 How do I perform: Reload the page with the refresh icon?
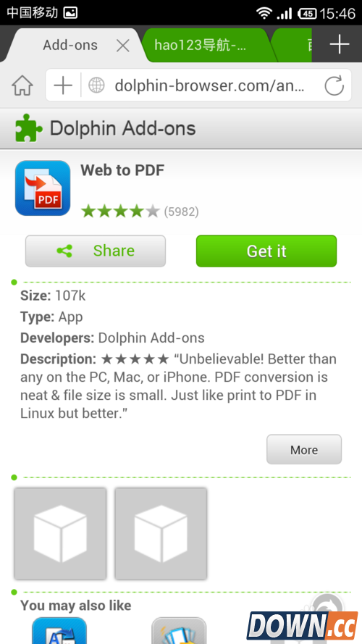[334, 85]
